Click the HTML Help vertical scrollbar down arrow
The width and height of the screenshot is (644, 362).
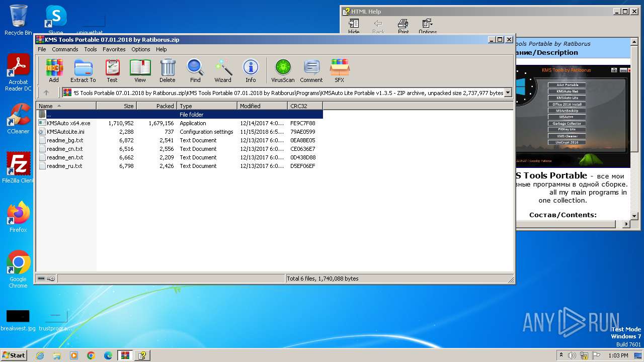pyautogui.click(x=634, y=216)
